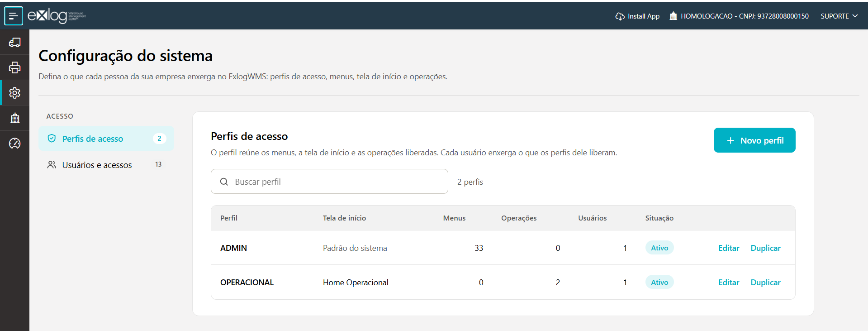Screen dimensions: 868x331
Task: Click the users icon beside Usuários e acessos
Action: (52, 165)
